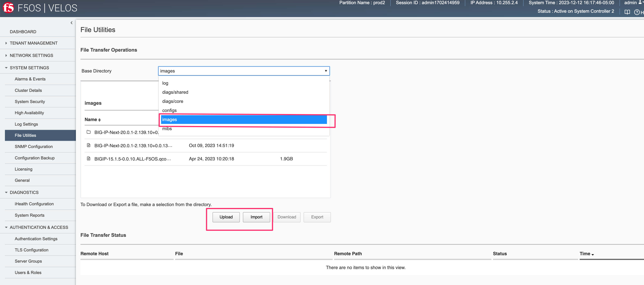Click file icon for BIGIP-15.1.5 qcow file
This screenshot has width=644, height=285.
[x=88, y=158]
